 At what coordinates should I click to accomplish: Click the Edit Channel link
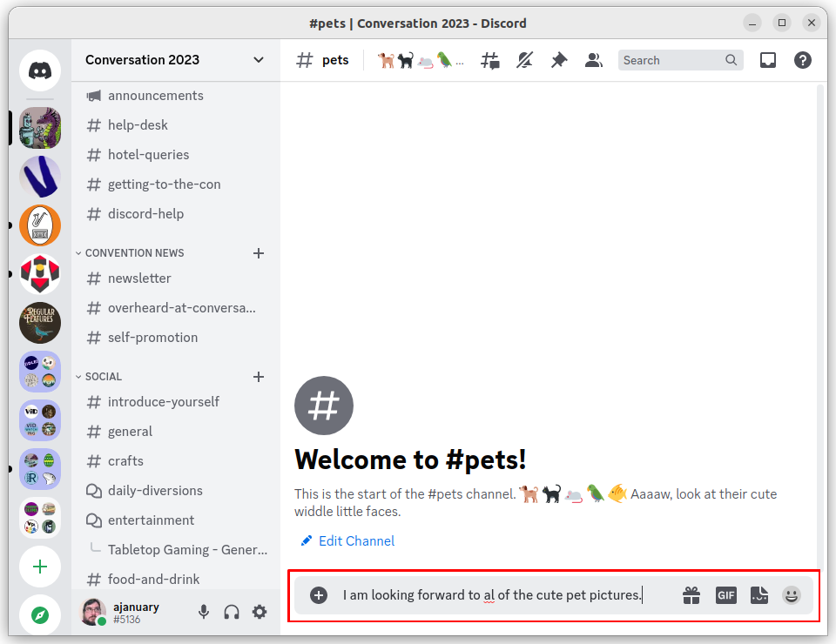[347, 541]
